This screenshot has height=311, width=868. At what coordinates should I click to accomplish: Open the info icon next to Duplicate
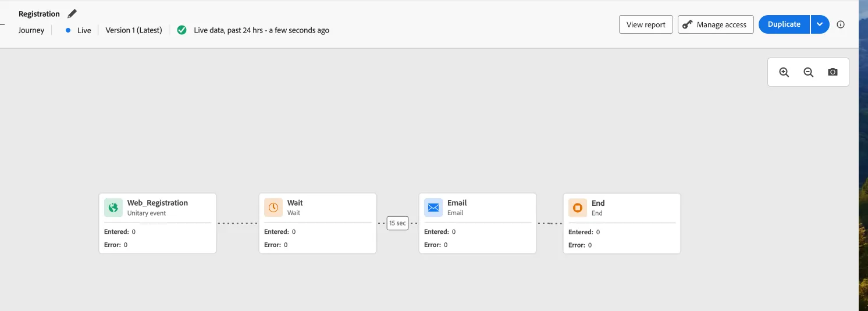coord(840,24)
